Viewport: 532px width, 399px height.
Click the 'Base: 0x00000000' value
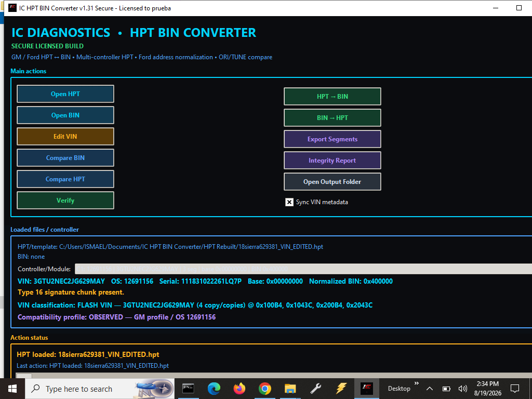pyautogui.click(x=275, y=281)
